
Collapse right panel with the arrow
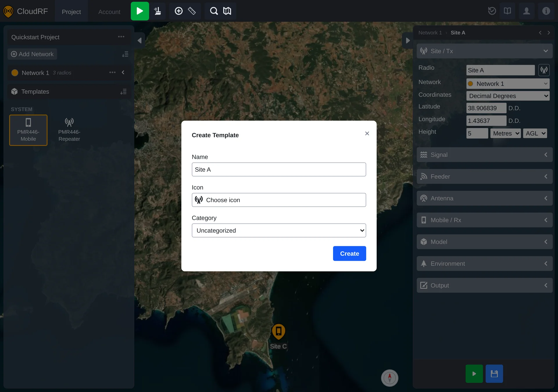[x=407, y=40]
